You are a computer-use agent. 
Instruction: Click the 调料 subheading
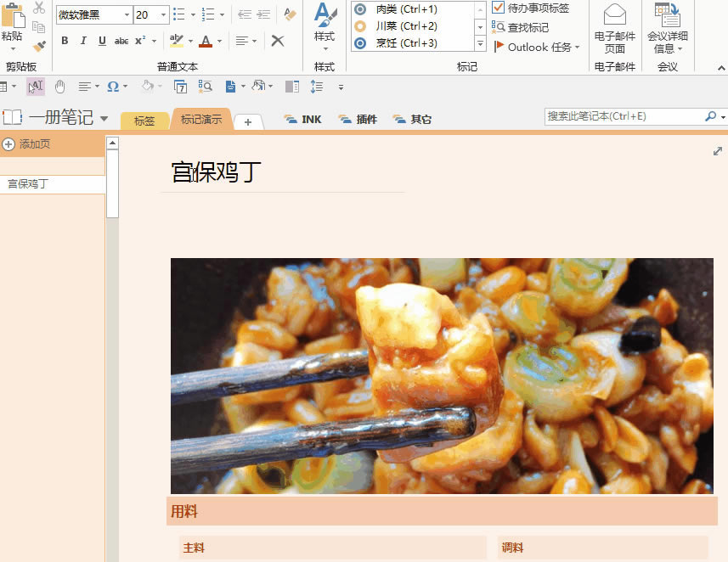pyautogui.click(x=512, y=548)
